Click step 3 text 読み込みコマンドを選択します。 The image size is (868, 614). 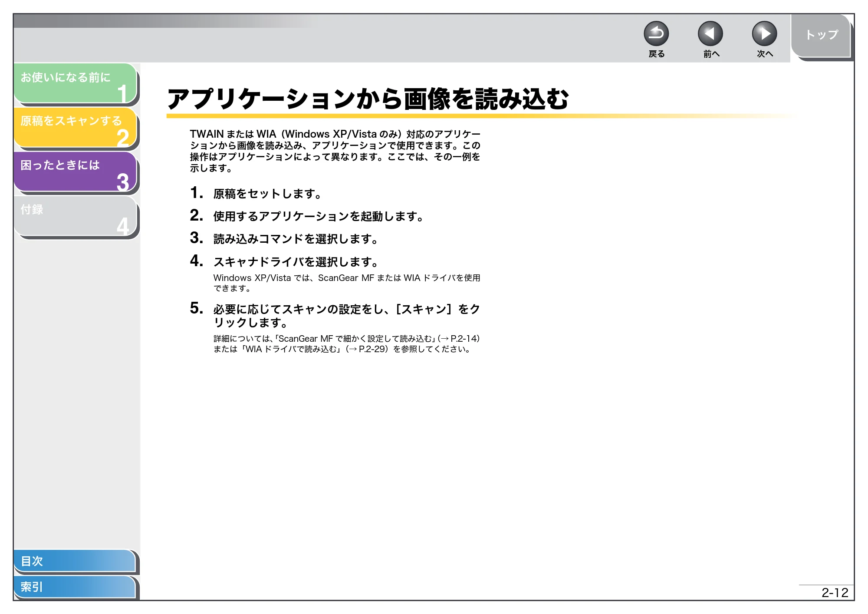coord(296,239)
